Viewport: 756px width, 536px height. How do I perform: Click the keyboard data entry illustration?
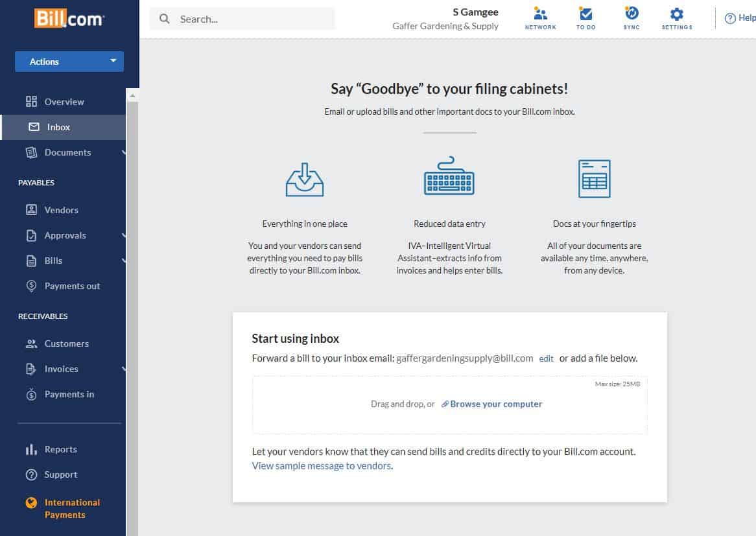pos(449,176)
